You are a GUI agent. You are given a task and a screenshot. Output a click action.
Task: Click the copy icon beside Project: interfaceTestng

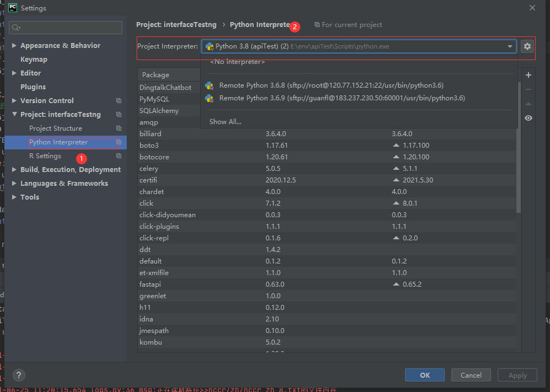pos(119,115)
